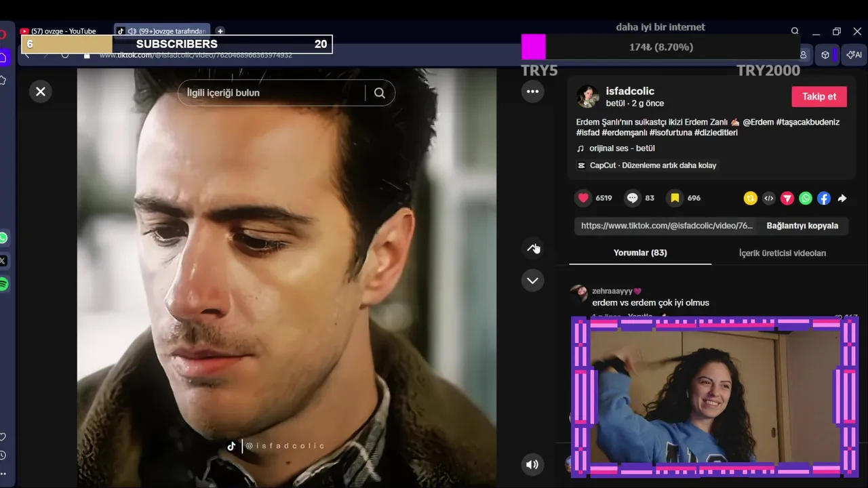This screenshot has height=488, width=868.
Task: Send to friends with red paper-plane icon
Action: [x=787, y=198]
